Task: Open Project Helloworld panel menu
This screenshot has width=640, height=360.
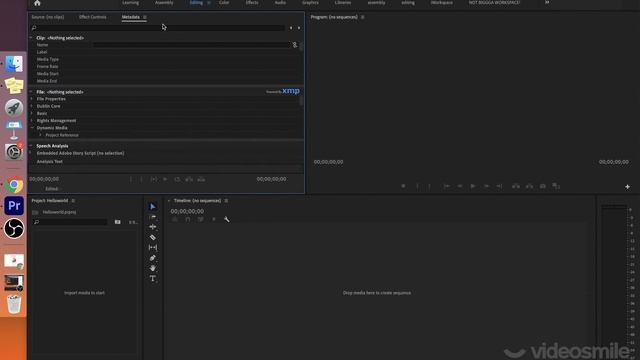Action: [x=73, y=201]
